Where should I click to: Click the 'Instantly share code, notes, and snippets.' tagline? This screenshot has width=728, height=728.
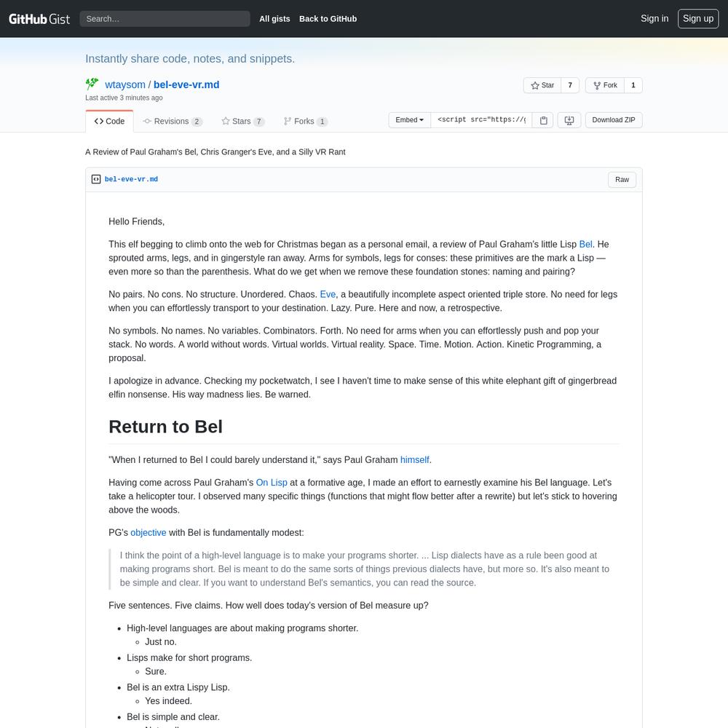click(x=190, y=58)
